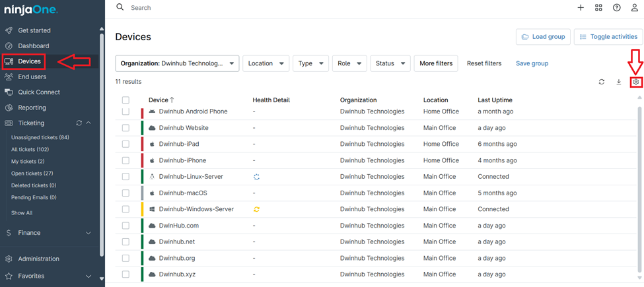Click the End users people icon
Viewport: 644px width, 287px height.
pos(8,77)
